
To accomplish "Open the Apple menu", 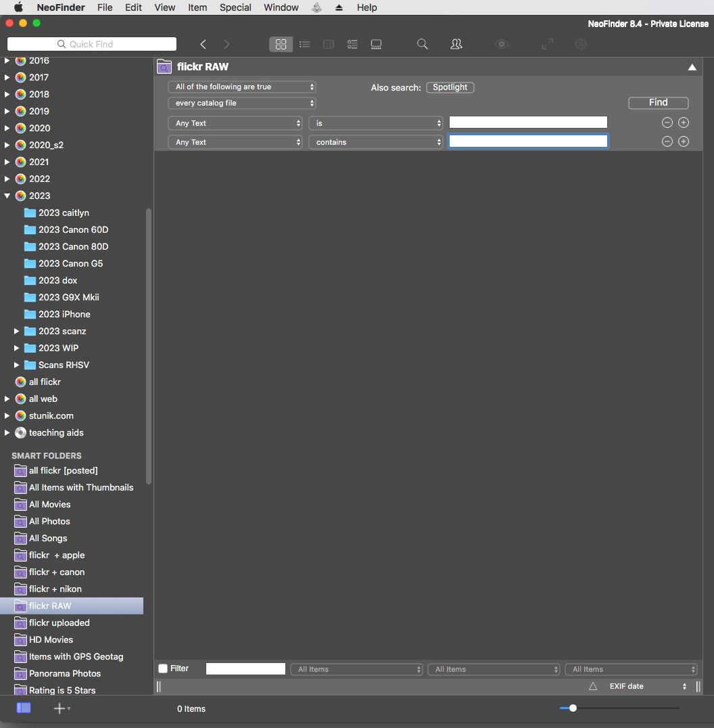I will (x=18, y=7).
